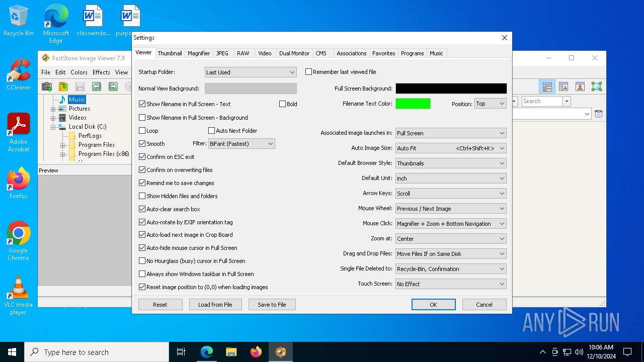This screenshot has height=362, width=644.
Task: Open the Adobe Acrobat desktop shortcut
Action: (x=19, y=132)
